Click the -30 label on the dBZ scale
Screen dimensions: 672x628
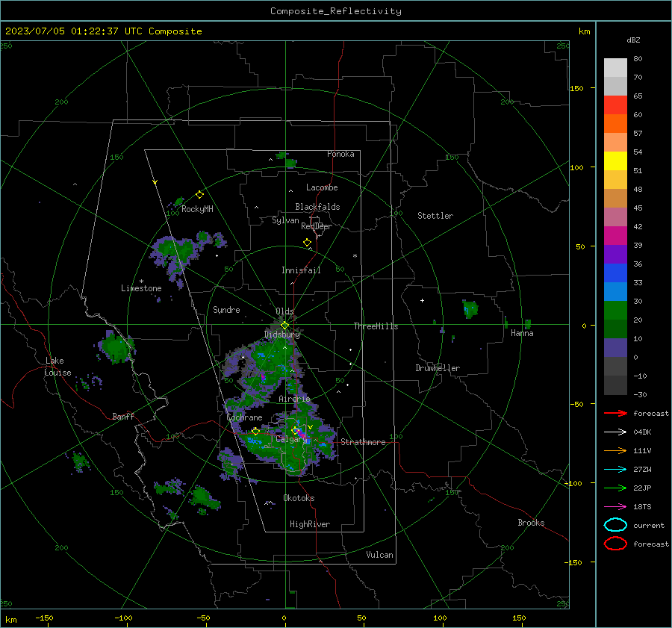point(640,394)
